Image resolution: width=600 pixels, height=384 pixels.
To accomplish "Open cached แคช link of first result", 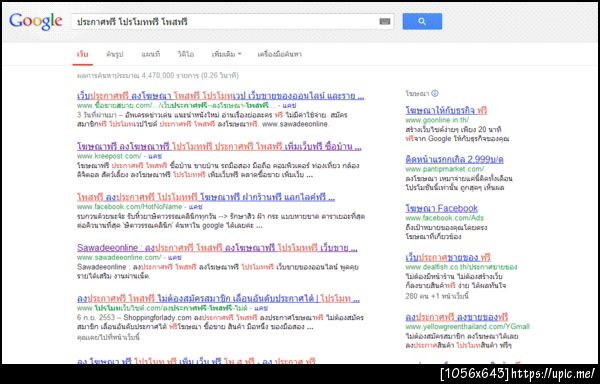I will pyautogui.click(x=289, y=106).
